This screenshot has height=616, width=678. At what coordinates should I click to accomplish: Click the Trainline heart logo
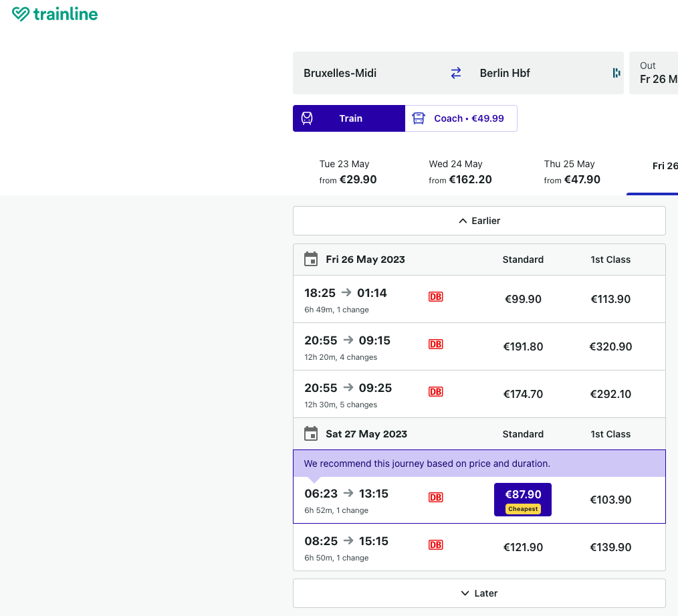(x=21, y=14)
